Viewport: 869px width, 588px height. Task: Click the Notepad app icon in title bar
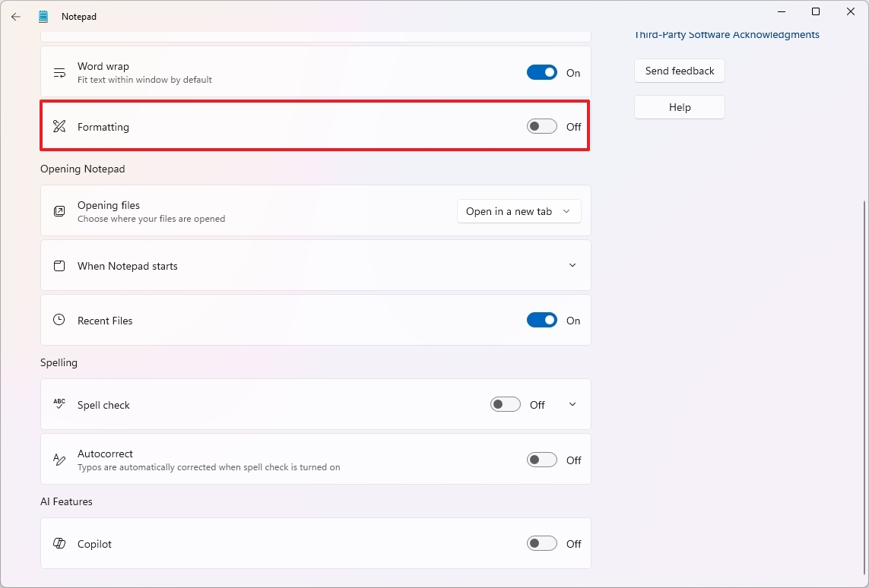43,17
